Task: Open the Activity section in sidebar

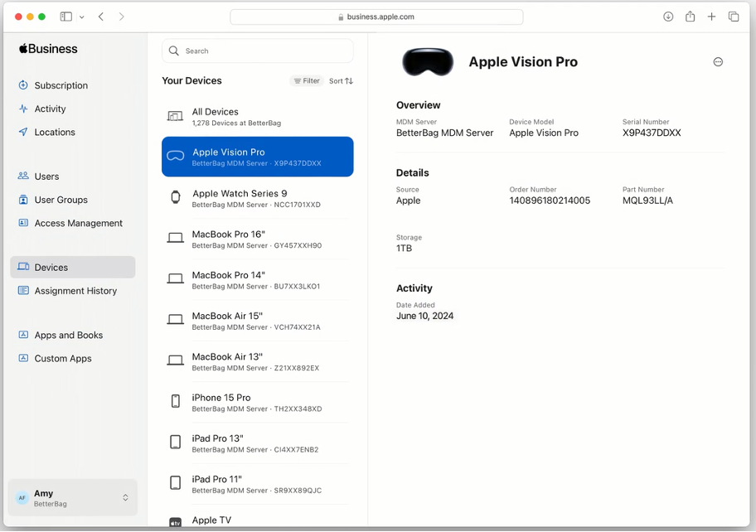Action: pyautogui.click(x=50, y=109)
